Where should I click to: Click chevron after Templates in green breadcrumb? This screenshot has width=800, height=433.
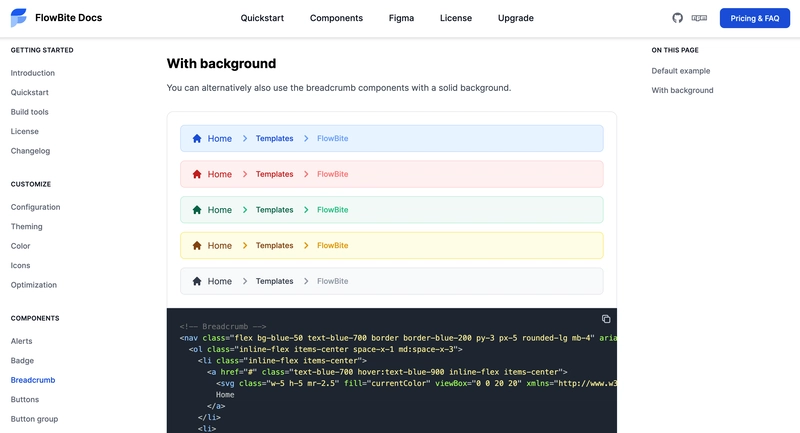click(306, 210)
